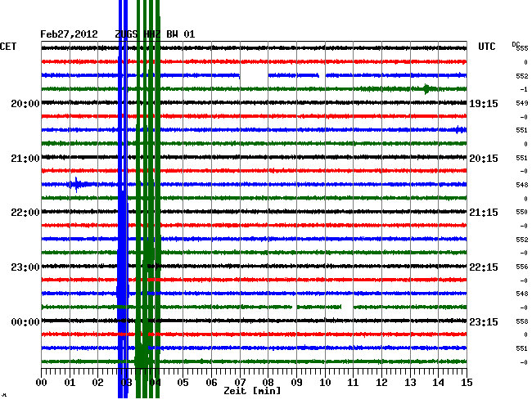Select the 02 minute tick label

coord(98,383)
